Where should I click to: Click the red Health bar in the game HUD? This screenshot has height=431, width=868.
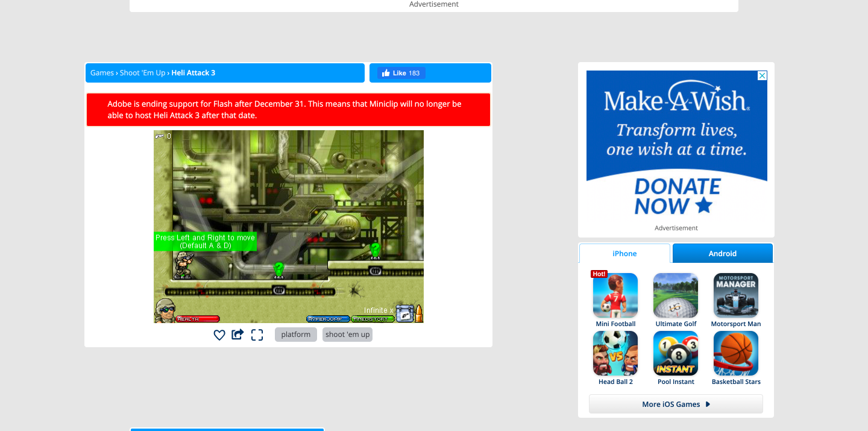point(198,319)
